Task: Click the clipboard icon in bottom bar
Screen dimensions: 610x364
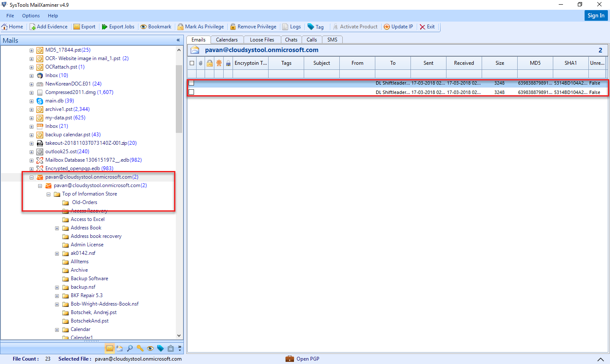Action: 171,348
